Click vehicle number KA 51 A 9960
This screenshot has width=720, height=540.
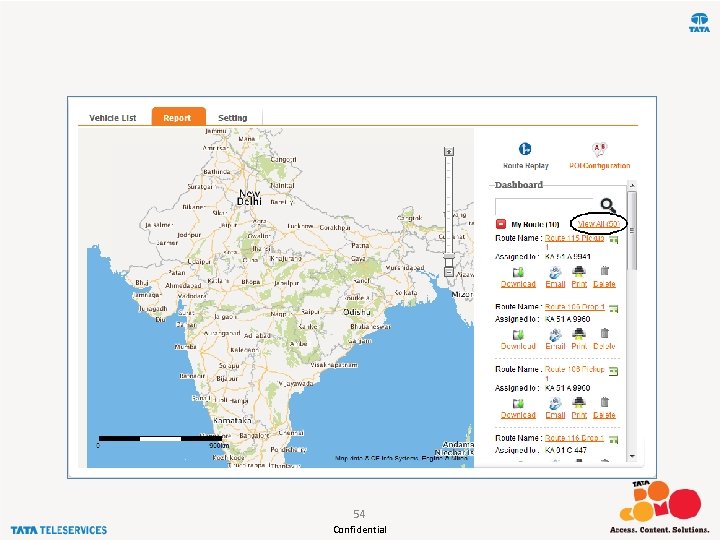(x=568, y=319)
